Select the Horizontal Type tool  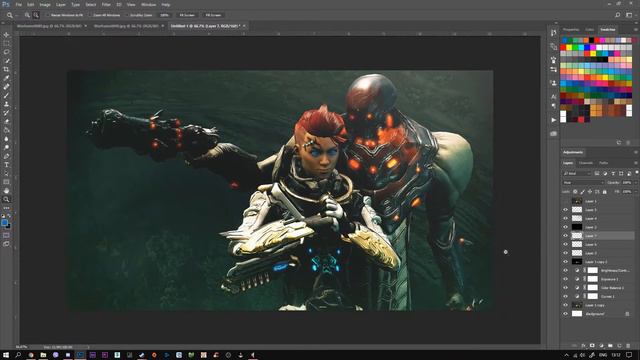[6, 165]
